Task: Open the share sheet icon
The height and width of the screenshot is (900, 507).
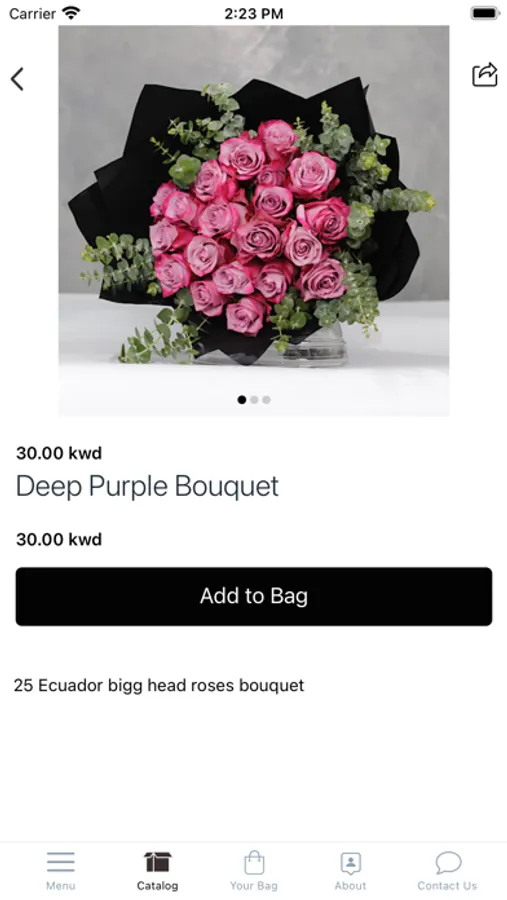Action: 485,75
